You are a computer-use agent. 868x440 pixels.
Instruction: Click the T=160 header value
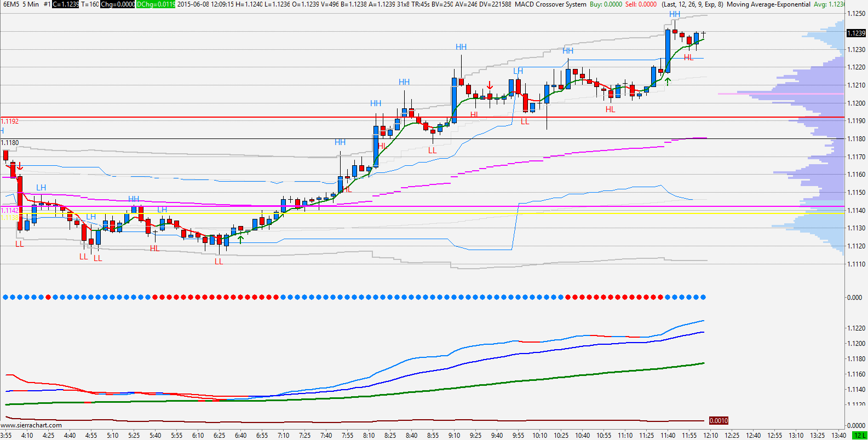tap(90, 4)
